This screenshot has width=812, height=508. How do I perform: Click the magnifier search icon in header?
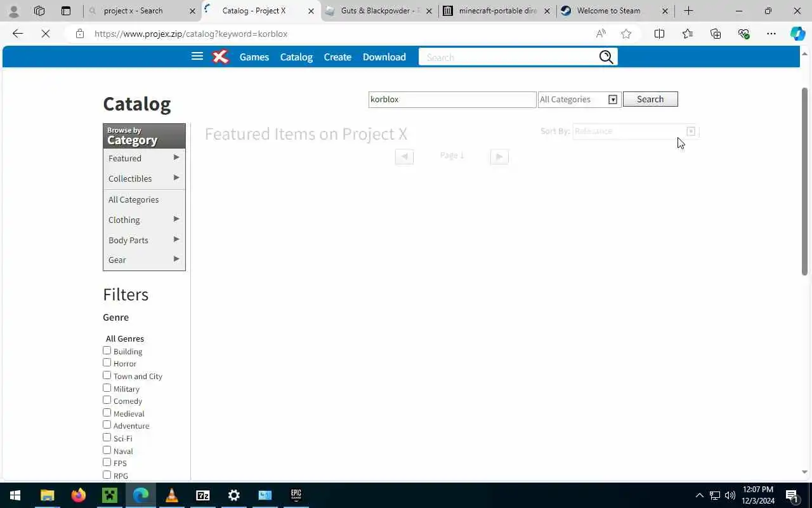pos(606,57)
